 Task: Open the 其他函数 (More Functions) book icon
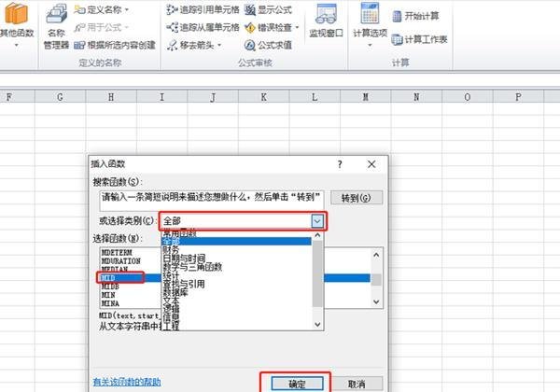pos(17,14)
